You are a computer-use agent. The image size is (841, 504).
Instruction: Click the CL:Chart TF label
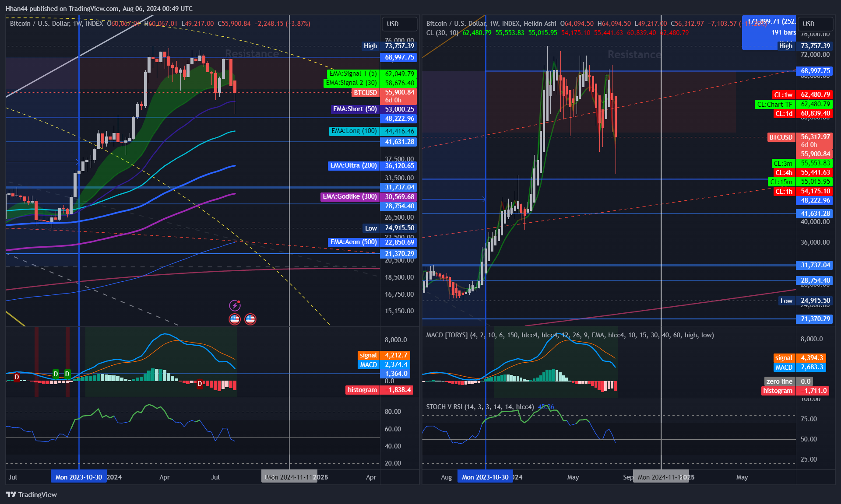click(x=794, y=105)
